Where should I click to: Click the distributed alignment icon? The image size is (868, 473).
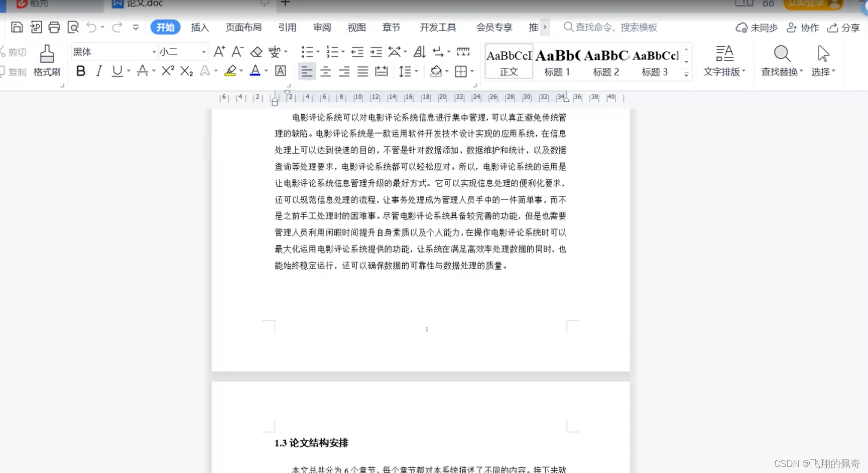click(382, 71)
